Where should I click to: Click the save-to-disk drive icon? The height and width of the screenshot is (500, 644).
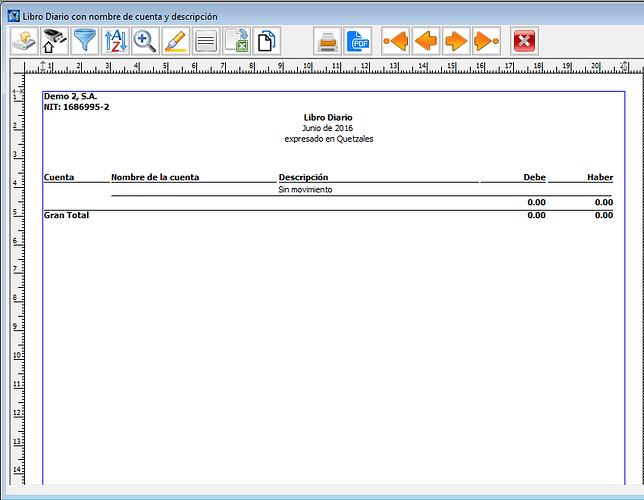pyautogui.click(x=24, y=41)
